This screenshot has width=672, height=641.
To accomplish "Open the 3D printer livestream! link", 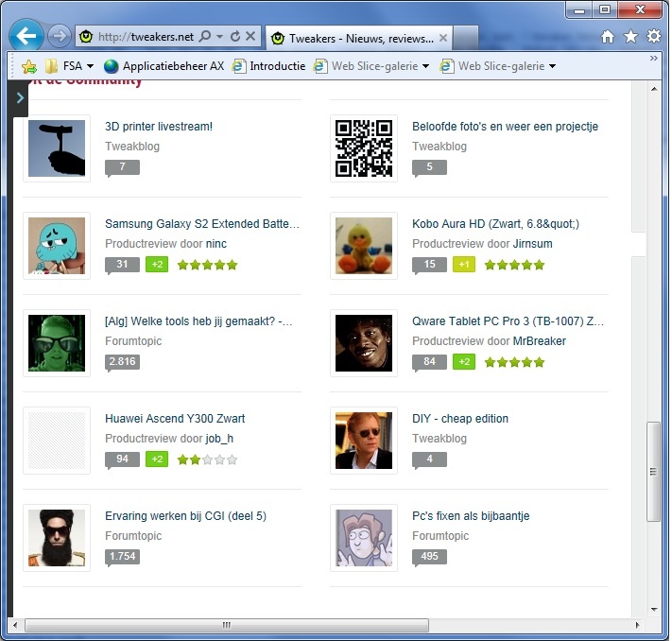I will click(x=159, y=127).
